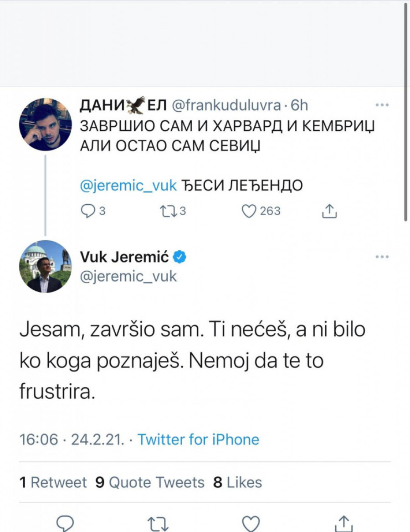Retweet Vuk Jeremić's tweet

click(x=159, y=523)
